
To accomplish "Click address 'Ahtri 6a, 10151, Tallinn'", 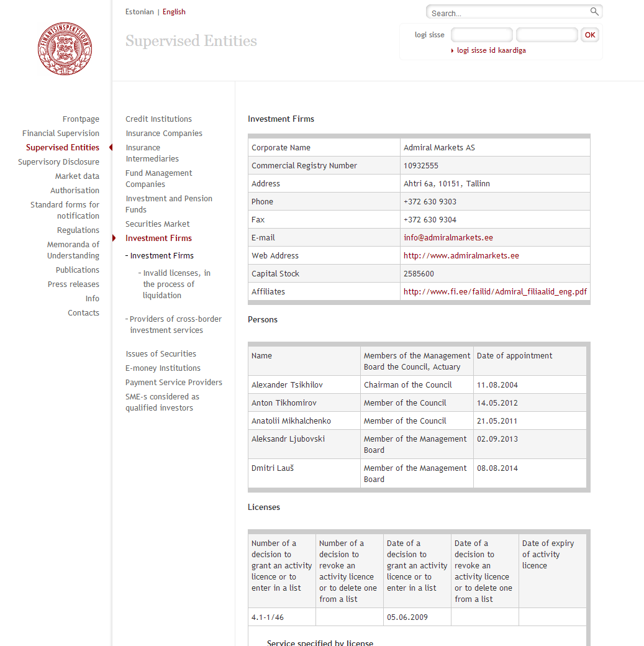I will (x=447, y=184).
